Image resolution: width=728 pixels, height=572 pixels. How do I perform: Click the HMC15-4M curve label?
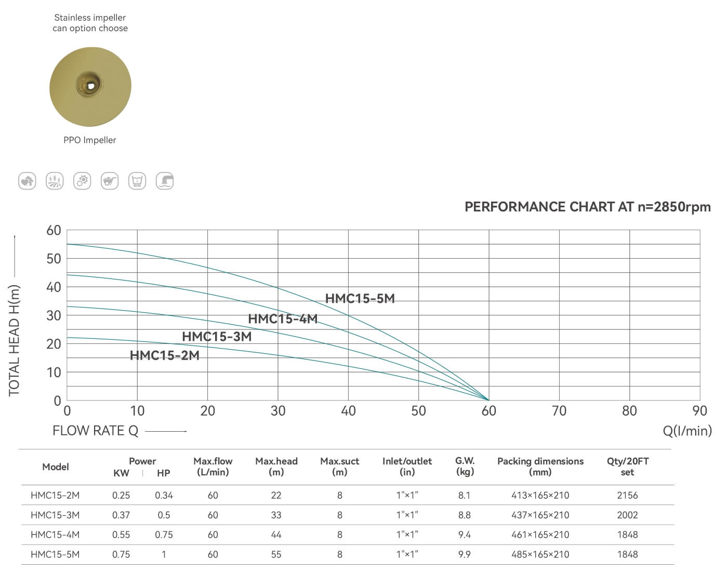coord(283,319)
